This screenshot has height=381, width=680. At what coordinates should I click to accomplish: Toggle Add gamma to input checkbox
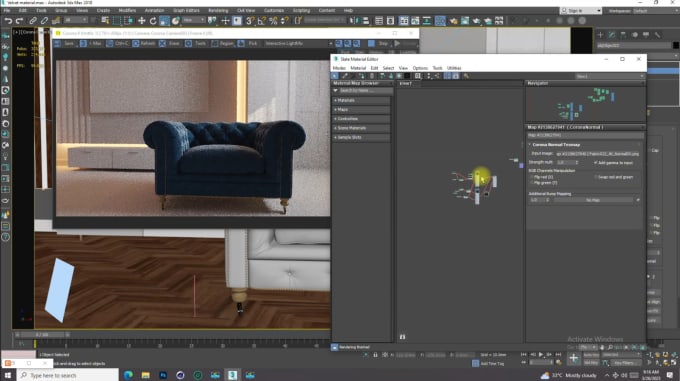tap(595, 163)
